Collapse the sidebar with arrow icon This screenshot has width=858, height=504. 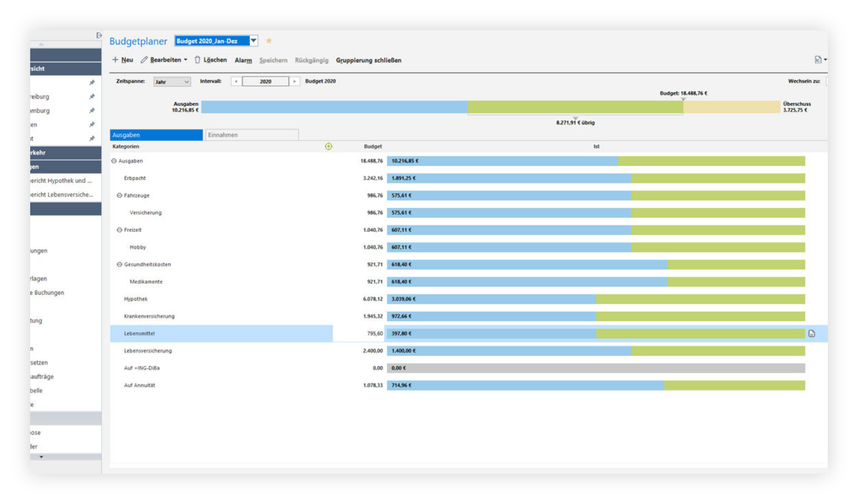click(99, 35)
